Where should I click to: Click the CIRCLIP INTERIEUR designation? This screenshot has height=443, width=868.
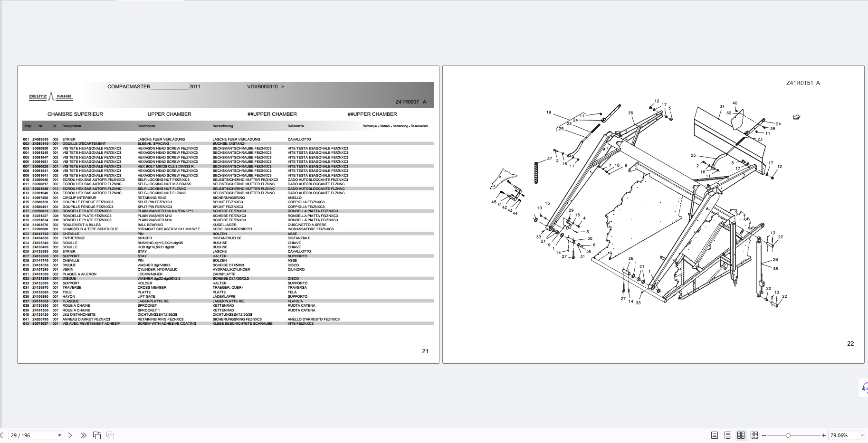coord(79,198)
